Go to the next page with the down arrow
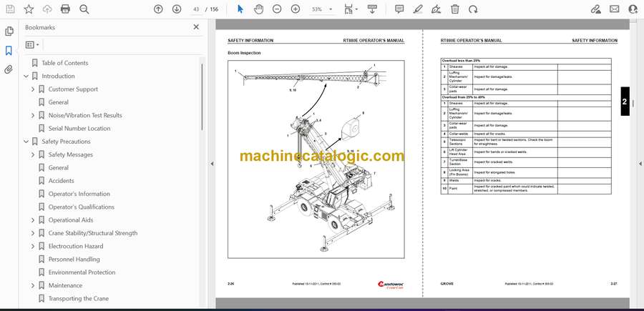Viewport: 644px width, 311px height. (177, 9)
